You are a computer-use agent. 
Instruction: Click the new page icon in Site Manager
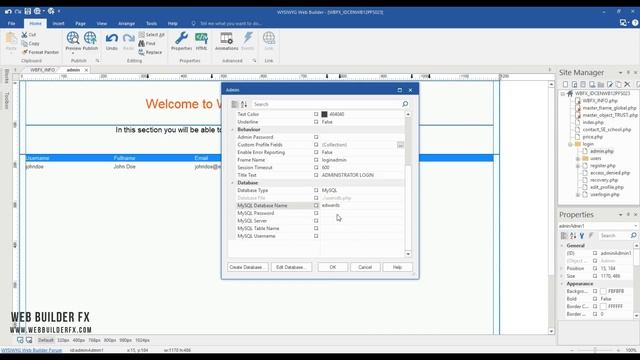click(565, 84)
